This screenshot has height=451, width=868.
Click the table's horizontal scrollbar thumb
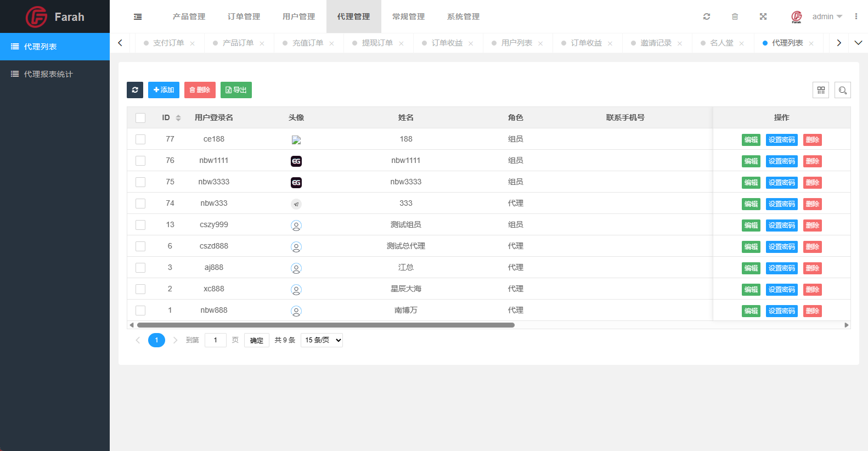tap(325, 325)
